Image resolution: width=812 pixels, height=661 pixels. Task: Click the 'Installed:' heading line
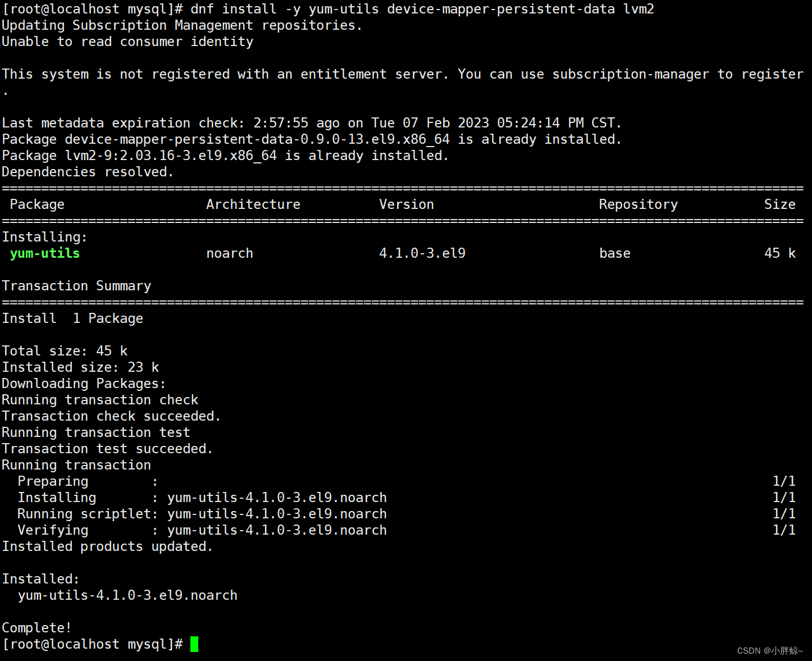(x=41, y=579)
